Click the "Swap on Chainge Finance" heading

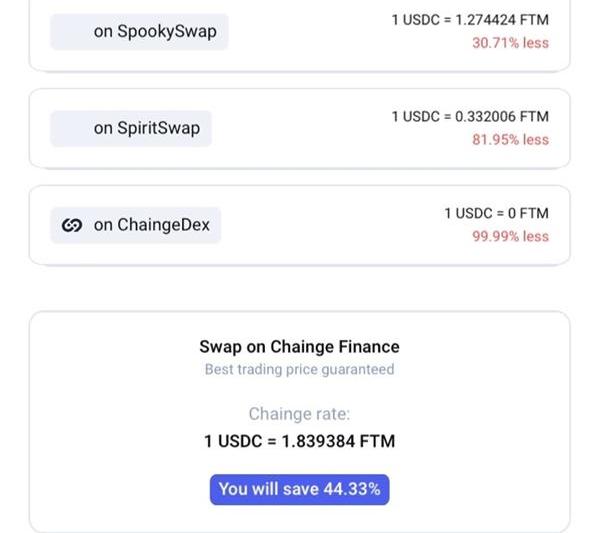point(299,347)
